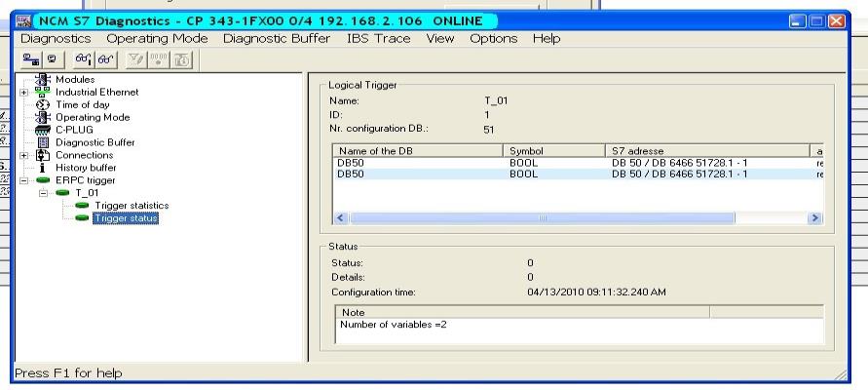Click the table's horizontal scrollbar thumb
868x390 pixels.
coord(543,218)
